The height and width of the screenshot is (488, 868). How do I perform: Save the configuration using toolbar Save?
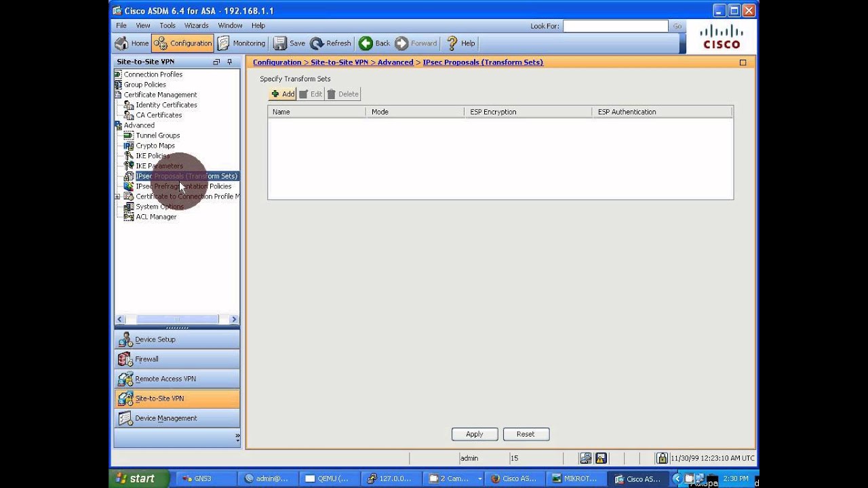point(290,43)
